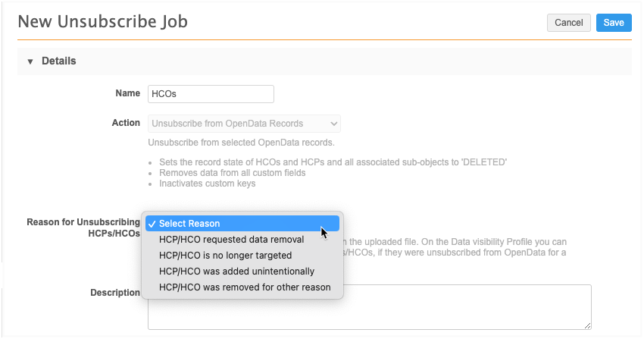This screenshot has height=339, width=644.
Task: Click the Action dropdown chevron arrow
Action: coord(333,124)
